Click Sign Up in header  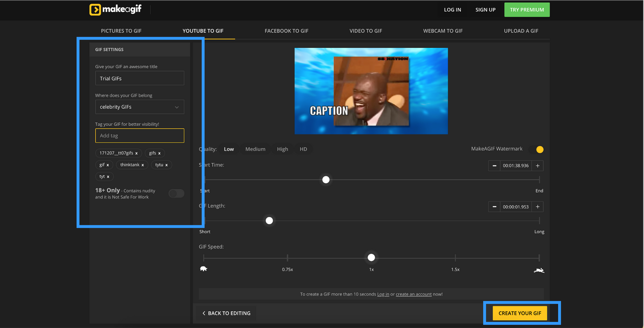click(x=485, y=10)
